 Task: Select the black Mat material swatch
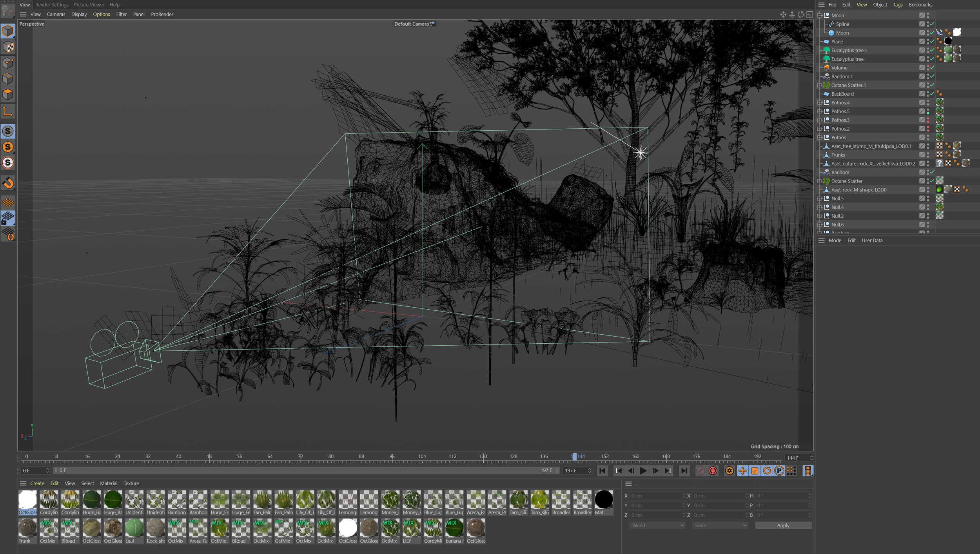[603, 500]
